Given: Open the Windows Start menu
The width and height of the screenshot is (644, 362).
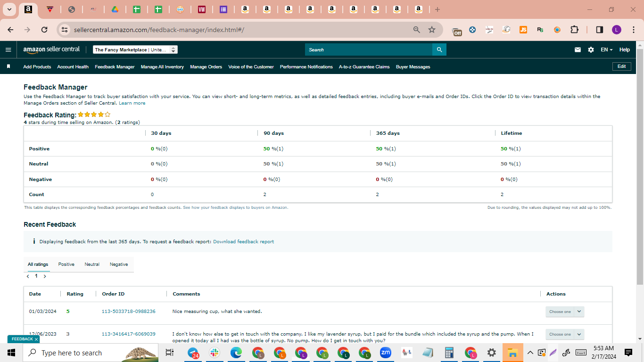Looking at the screenshot, I should 11,353.
